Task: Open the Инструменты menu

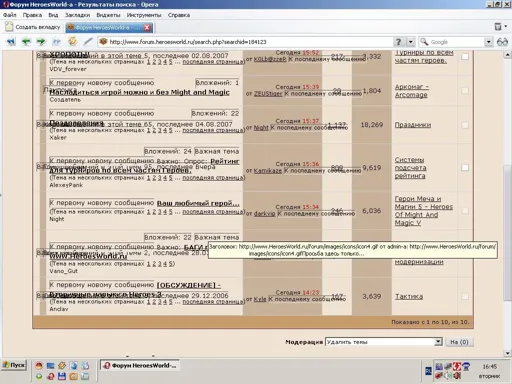Action: coord(144,15)
